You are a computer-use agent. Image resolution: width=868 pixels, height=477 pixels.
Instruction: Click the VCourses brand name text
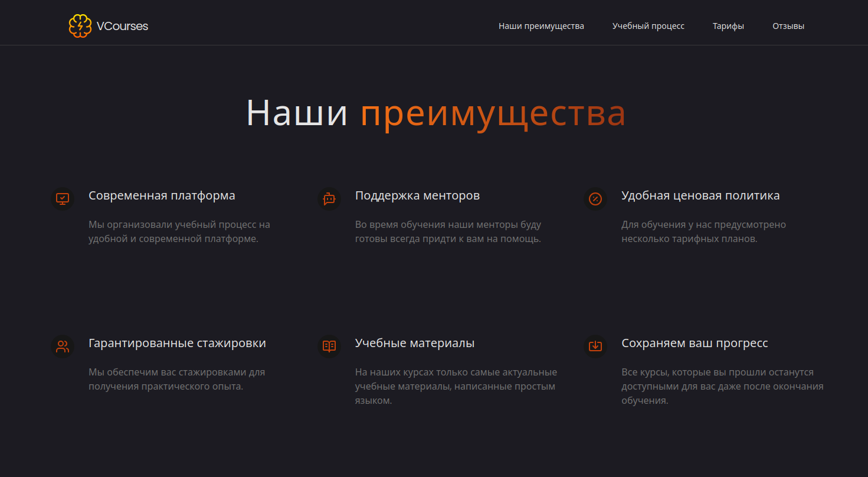pos(122,26)
